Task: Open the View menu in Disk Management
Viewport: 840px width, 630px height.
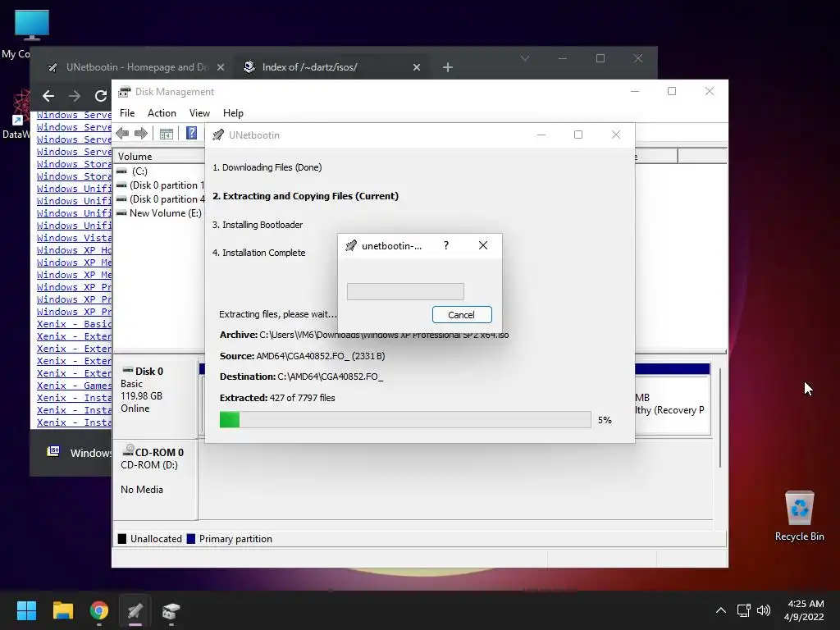Action: (x=199, y=113)
